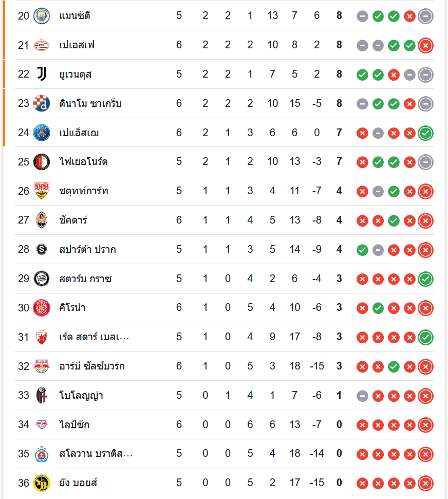
Task: Click Juventus's first green win form icon
Action: coord(362,75)
